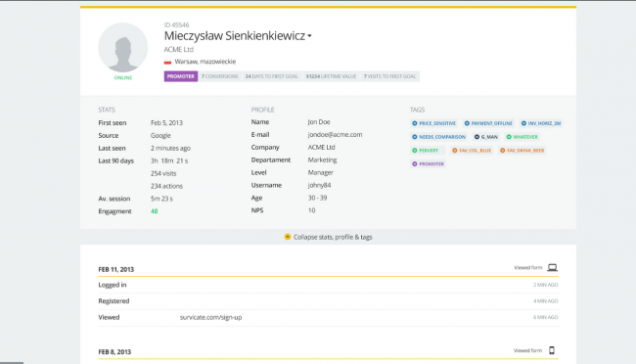
Task: Click the icon on WHATEVER tag
Action: [509, 137]
